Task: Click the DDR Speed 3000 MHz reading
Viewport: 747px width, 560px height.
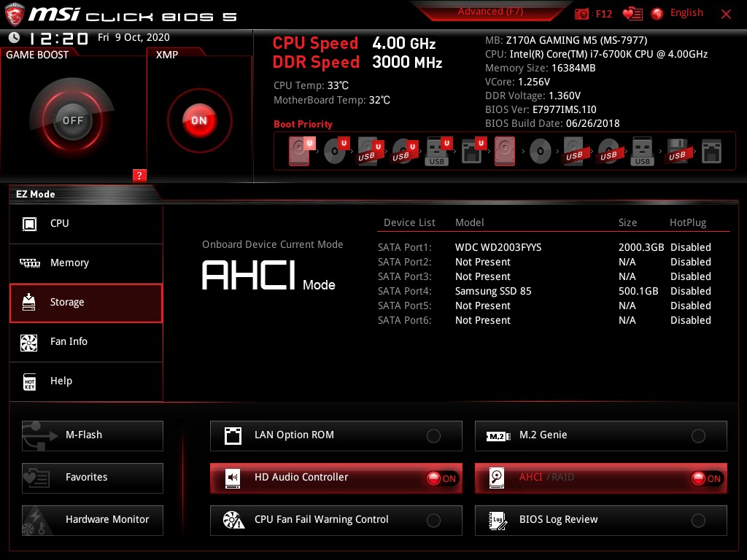Action: [x=357, y=62]
